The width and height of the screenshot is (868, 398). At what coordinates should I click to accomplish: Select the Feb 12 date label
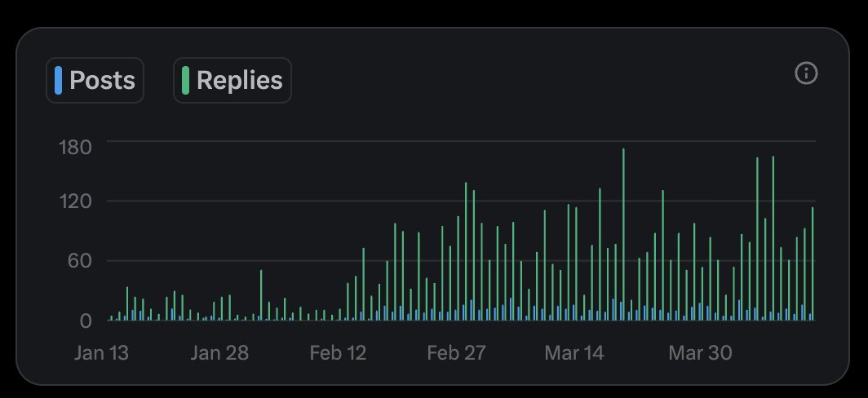click(x=338, y=353)
